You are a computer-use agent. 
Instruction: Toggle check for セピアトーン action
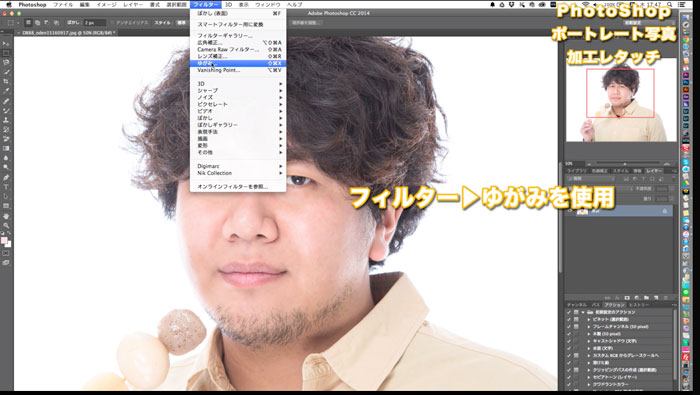click(569, 377)
